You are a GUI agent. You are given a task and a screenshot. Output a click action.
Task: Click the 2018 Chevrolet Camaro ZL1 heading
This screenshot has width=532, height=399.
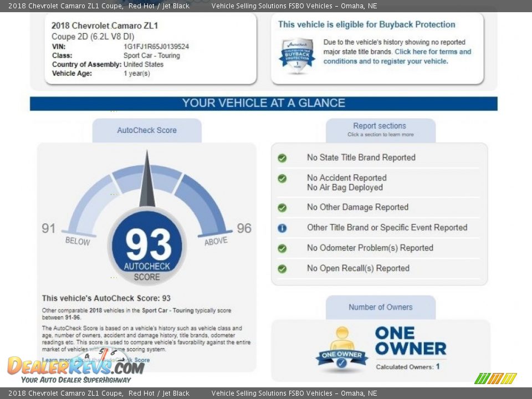pyautogui.click(x=105, y=25)
